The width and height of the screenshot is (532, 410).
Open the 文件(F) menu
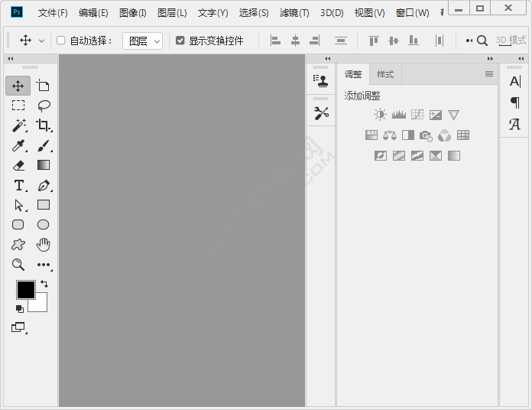click(x=53, y=13)
